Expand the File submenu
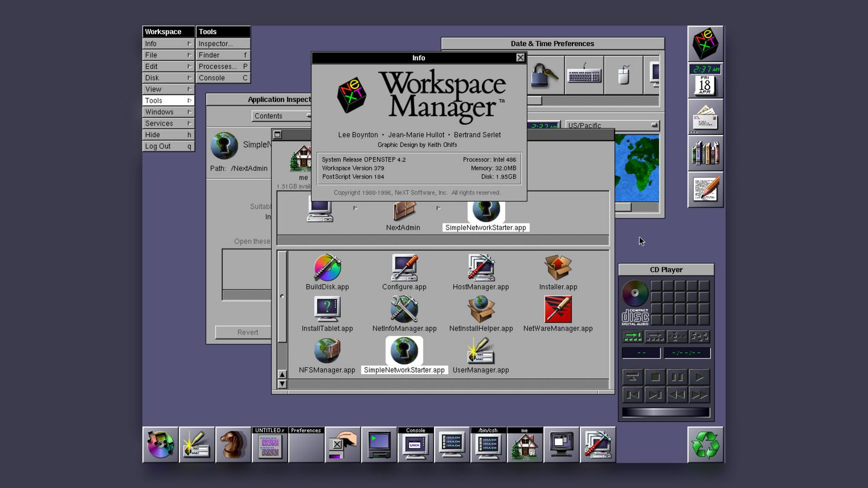This screenshot has height=488, width=868. [x=168, y=55]
